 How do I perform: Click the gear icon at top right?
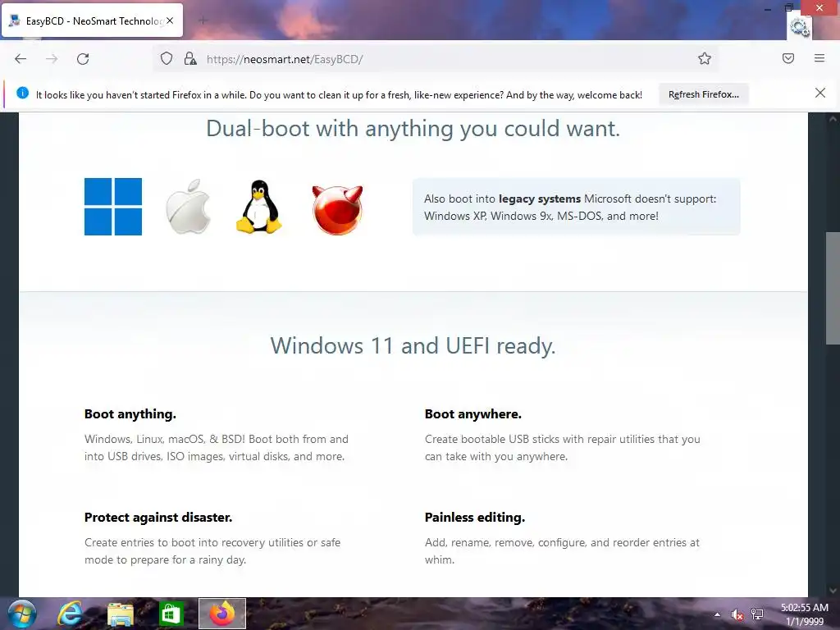799,28
